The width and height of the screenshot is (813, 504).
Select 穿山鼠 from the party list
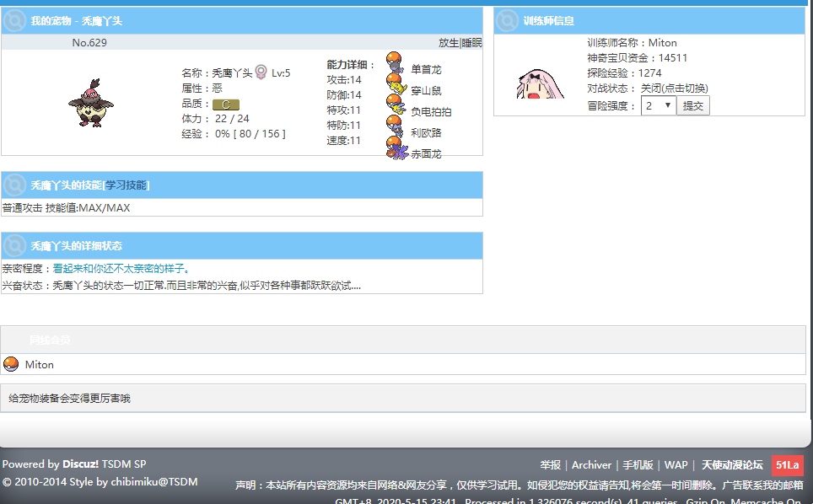click(x=426, y=91)
